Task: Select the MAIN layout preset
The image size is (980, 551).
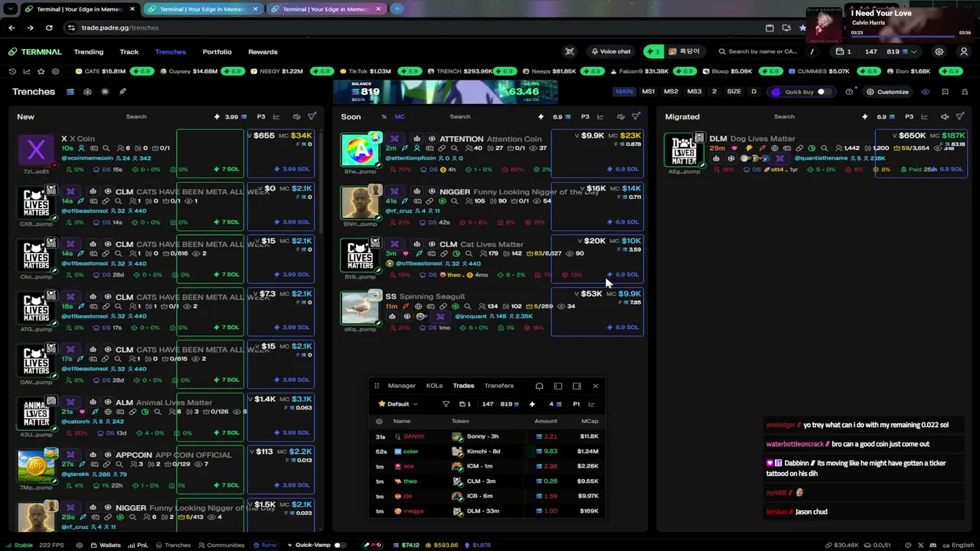Action: tap(624, 92)
